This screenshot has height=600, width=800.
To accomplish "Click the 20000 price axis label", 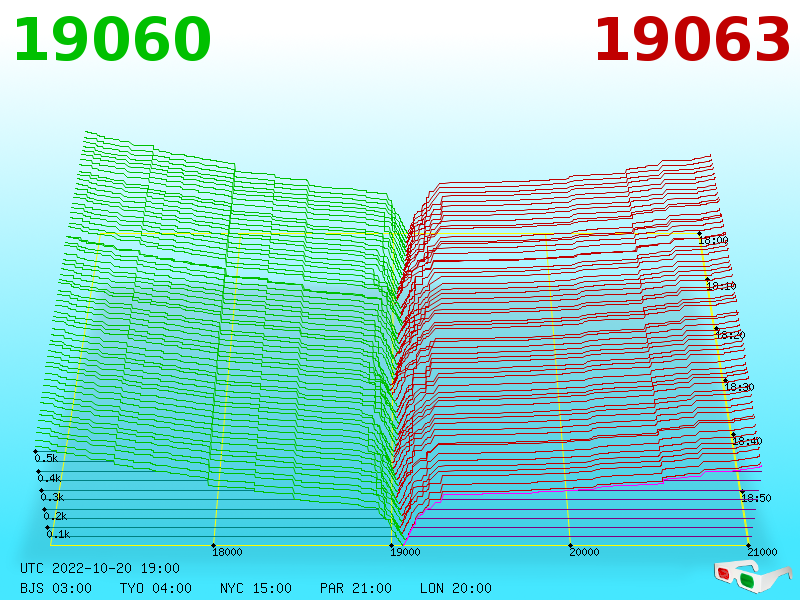I will pos(584,552).
